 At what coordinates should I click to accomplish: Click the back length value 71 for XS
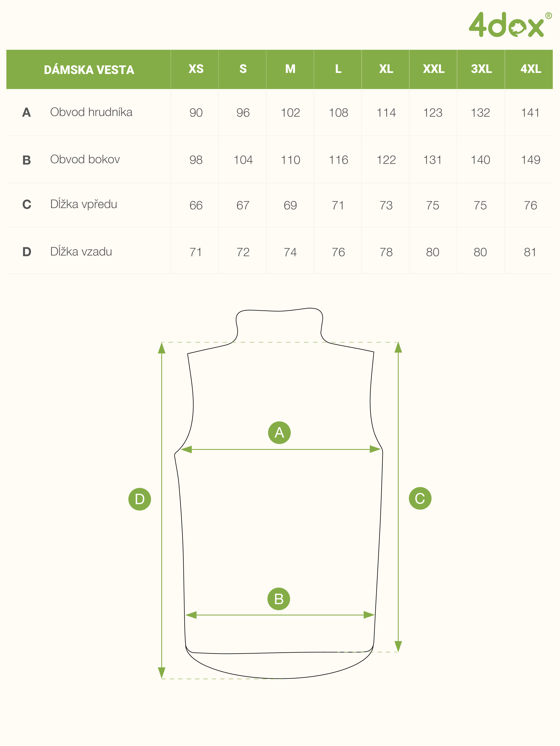pyautogui.click(x=196, y=252)
